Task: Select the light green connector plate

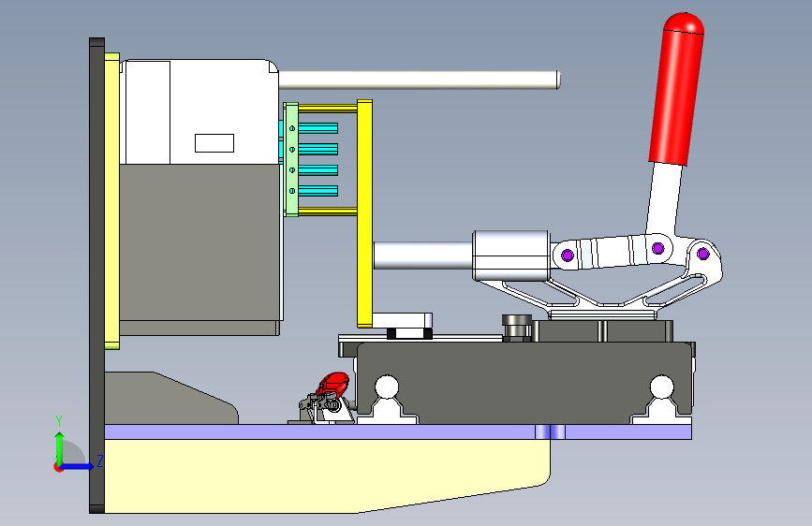Action: tap(291, 159)
